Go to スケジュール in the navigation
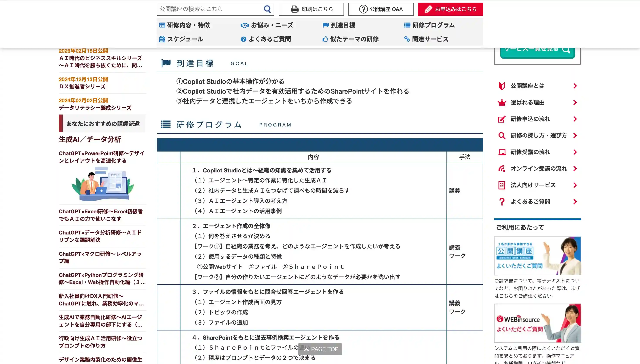The height and width of the screenshot is (364, 640). coord(181,39)
